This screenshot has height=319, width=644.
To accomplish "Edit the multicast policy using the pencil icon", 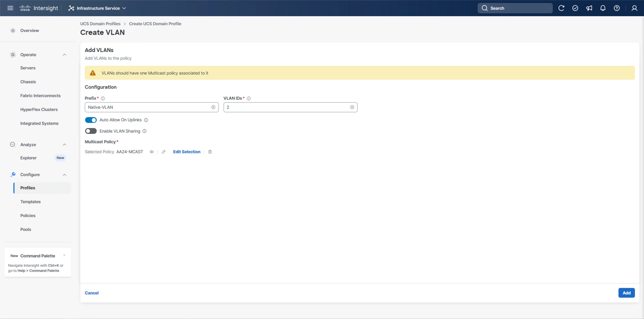I will [163, 152].
